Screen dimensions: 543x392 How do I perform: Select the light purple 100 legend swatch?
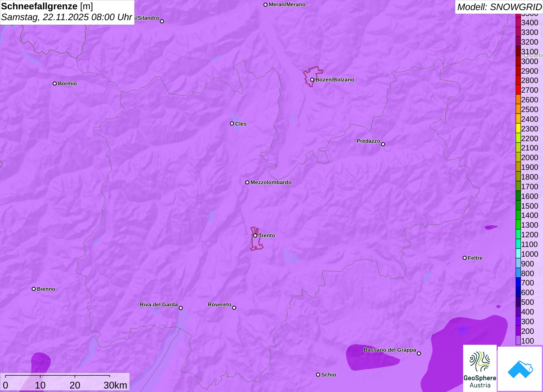[518, 341]
